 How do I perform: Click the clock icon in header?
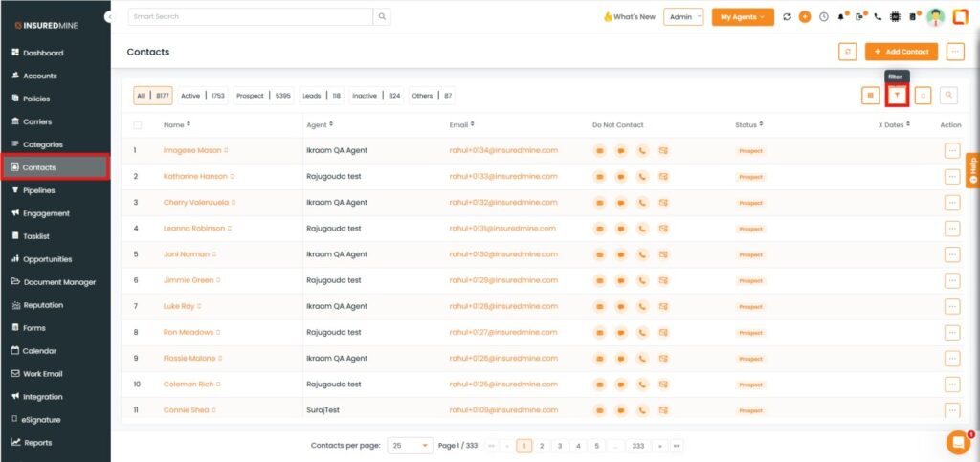823,17
